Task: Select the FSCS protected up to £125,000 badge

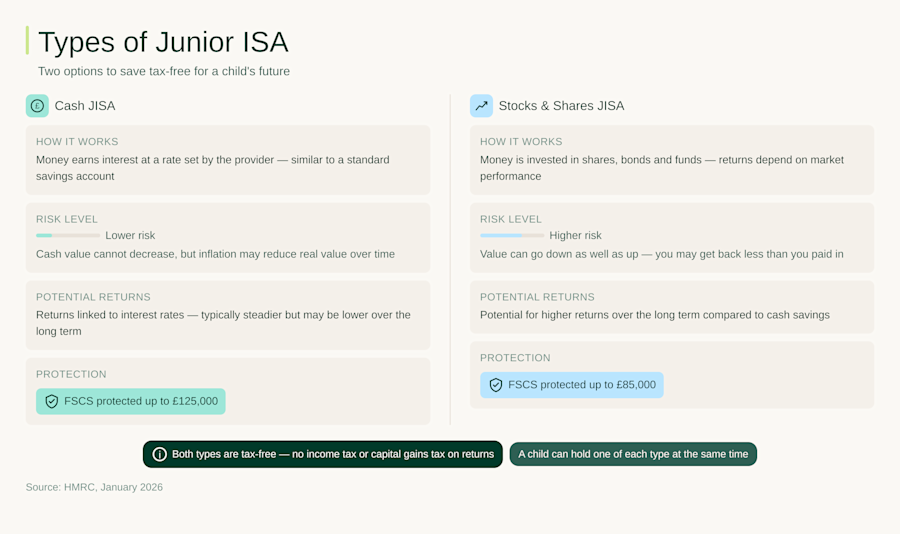Action: pyautogui.click(x=131, y=401)
